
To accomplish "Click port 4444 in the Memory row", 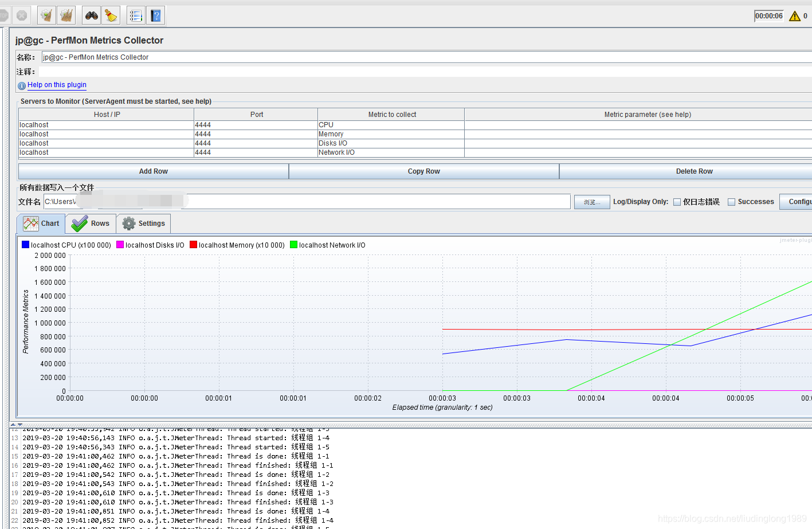I will pos(256,134).
